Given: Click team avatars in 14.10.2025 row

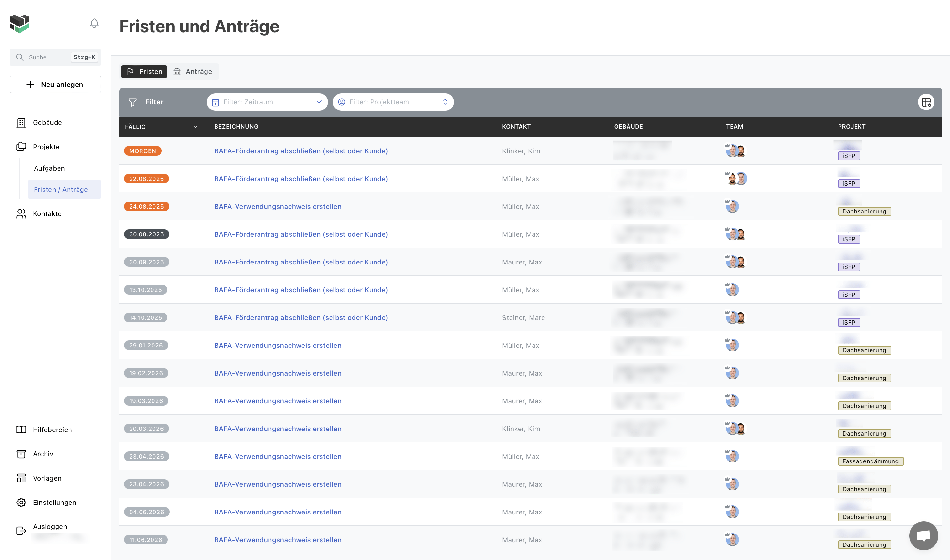Looking at the screenshot, I should tap(735, 317).
